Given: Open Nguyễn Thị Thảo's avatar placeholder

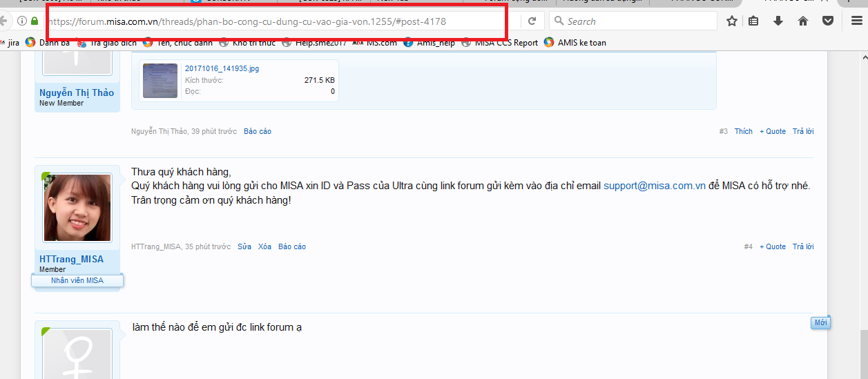Looking at the screenshot, I should pyautogui.click(x=77, y=64).
